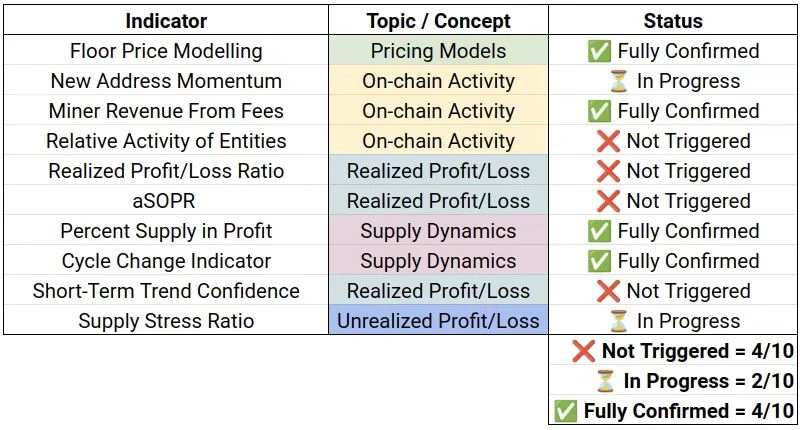Screen dimensions: 800x430
Task: Click the blue Unrealized Profit/Loss cell
Action: pyautogui.click(x=438, y=320)
